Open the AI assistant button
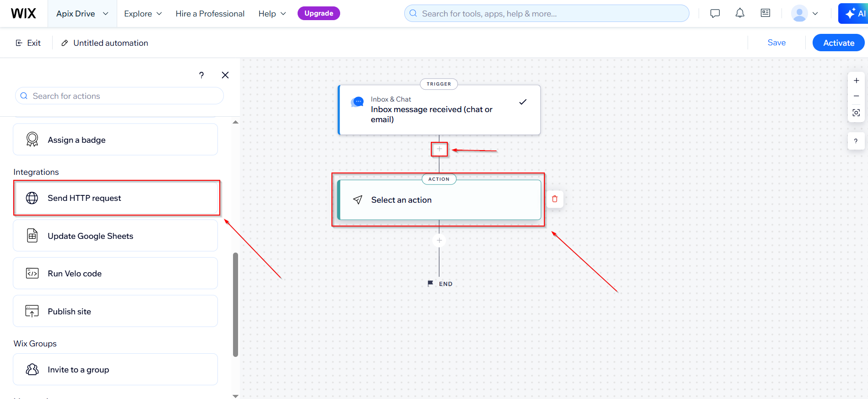 coord(854,13)
